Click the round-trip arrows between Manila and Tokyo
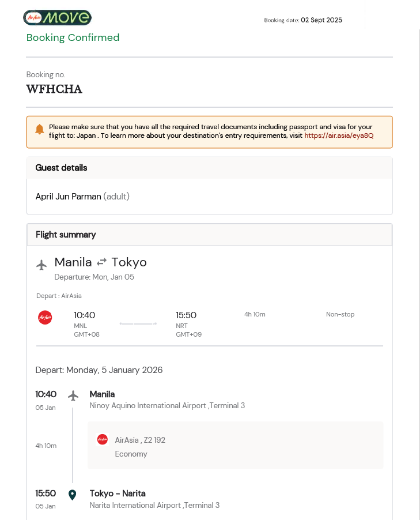The height and width of the screenshot is (520, 420). tap(101, 262)
